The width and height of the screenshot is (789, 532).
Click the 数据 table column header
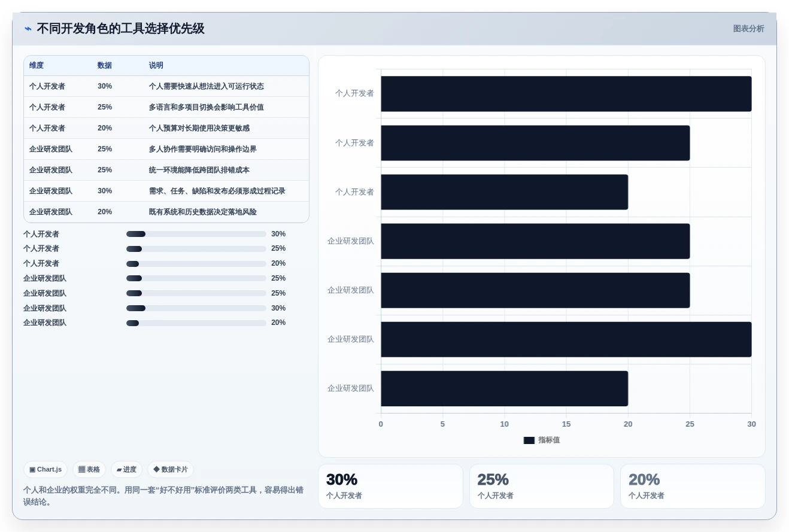[105, 66]
